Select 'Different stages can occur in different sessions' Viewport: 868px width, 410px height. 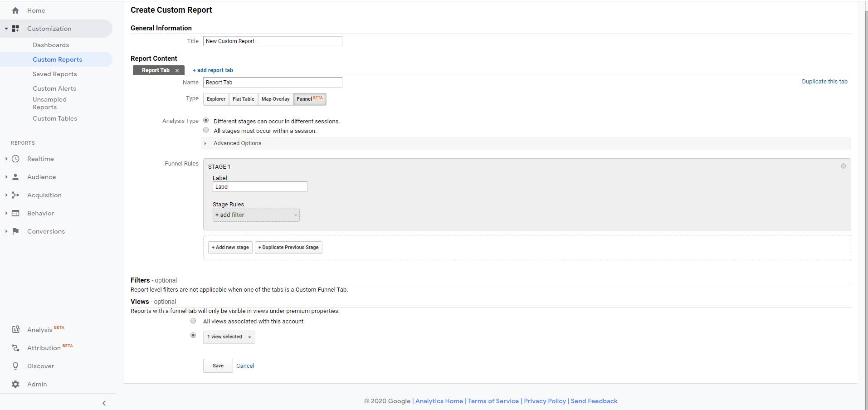(x=206, y=120)
